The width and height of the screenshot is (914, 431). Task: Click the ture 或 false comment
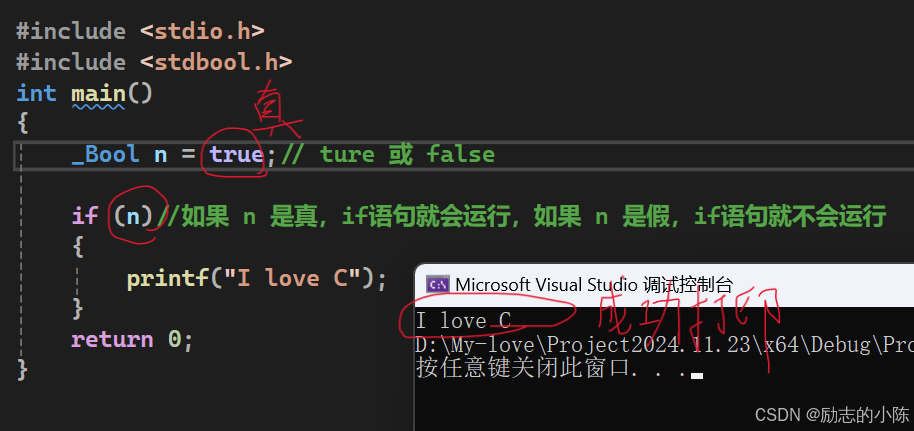click(388, 155)
